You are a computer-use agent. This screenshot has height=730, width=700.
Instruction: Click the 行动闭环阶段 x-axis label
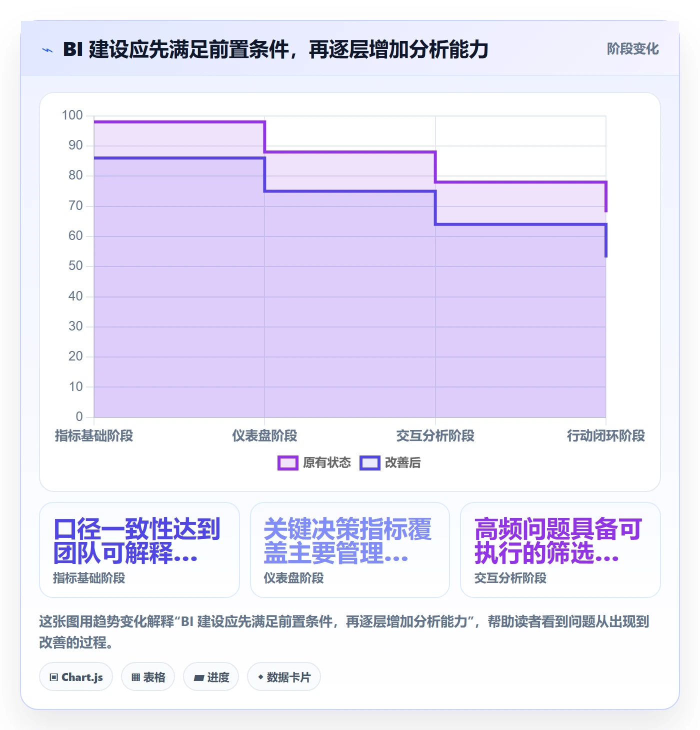coord(606,436)
